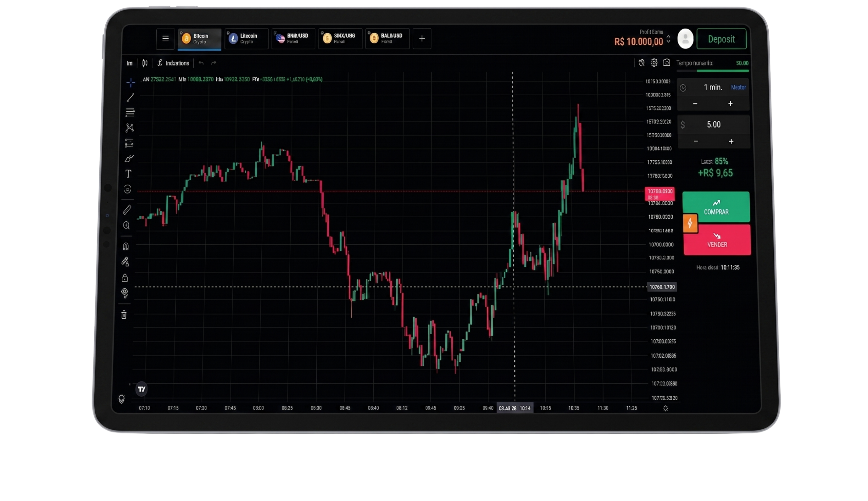Image resolution: width=868 pixels, height=501 pixels.
Task: Toggle the magnet snap mode
Action: 125,246
